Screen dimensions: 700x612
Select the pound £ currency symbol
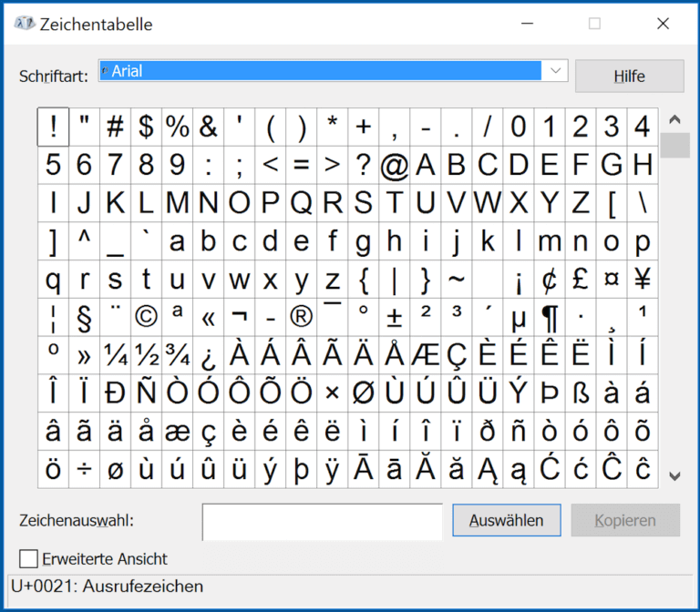click(581, 280)
